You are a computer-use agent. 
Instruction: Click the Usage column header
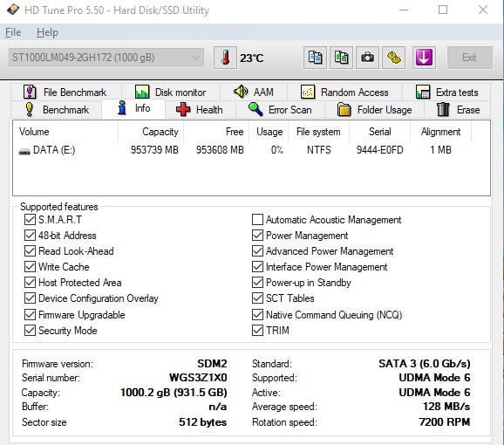tap(269, 132)
